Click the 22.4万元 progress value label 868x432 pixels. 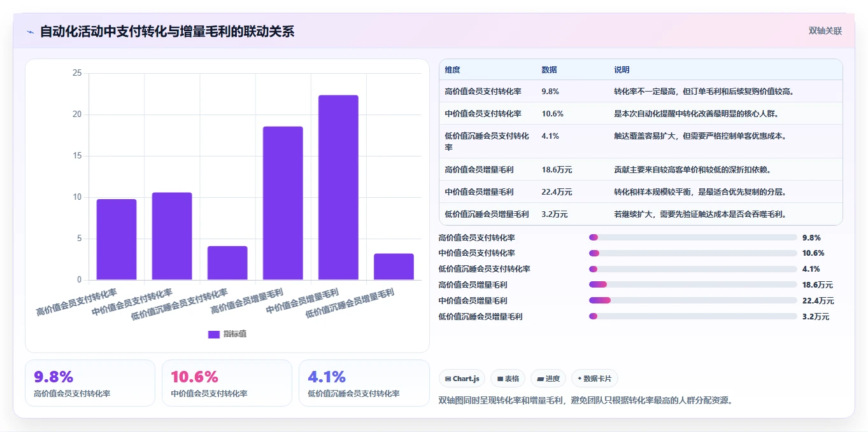click(818, 301)
